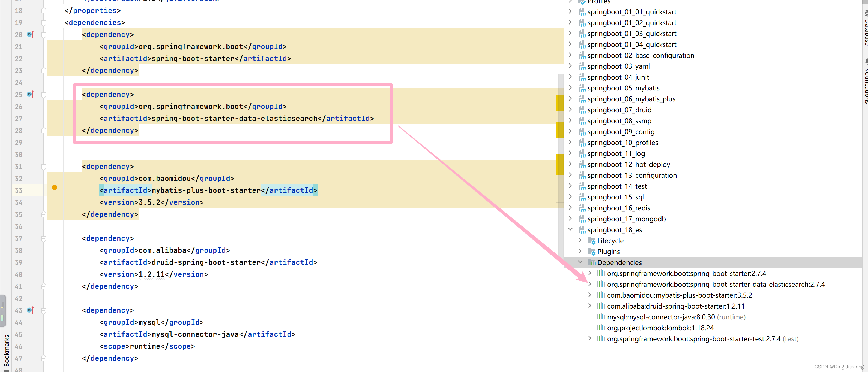
Task: Click library icon of spring-boot-starter:2.7.4
Action: 601,273
